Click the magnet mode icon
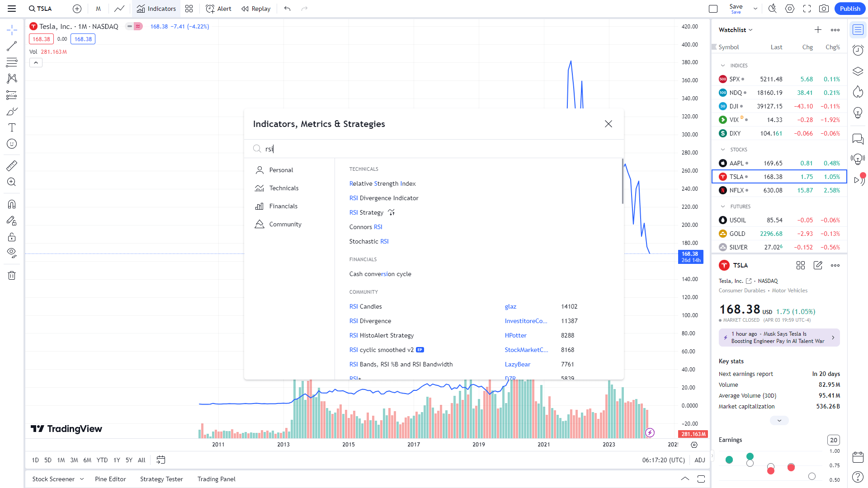This screenshot has height=488, width=868. (12, 204)
